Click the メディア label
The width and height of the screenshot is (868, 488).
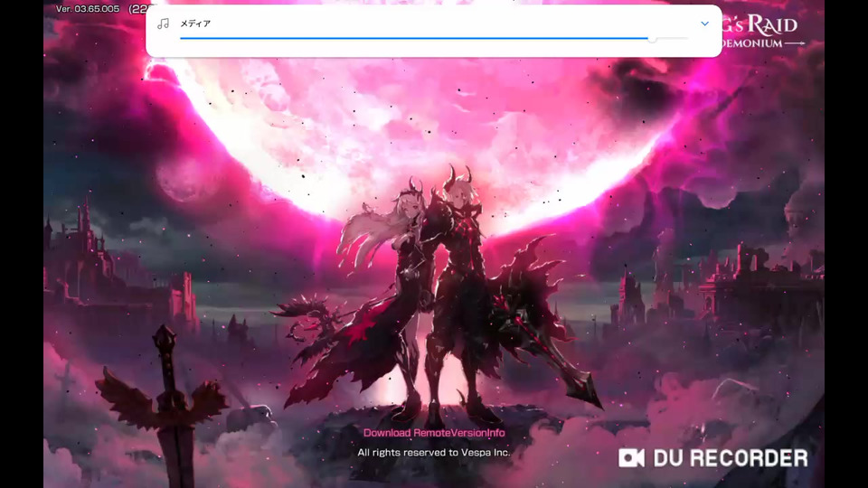pyautogui.click(x=195, y=23)
